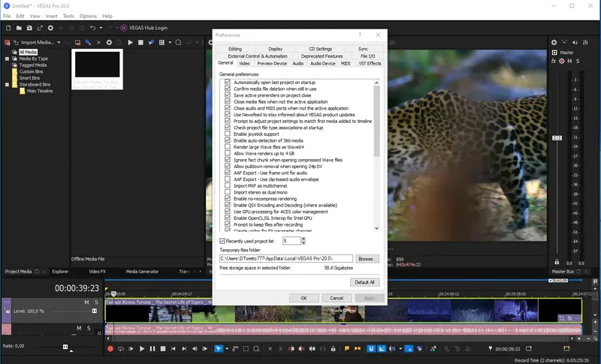Click Stop in the timeline transport bar
The width and height of the screenshot is (601, 364).
163,349
